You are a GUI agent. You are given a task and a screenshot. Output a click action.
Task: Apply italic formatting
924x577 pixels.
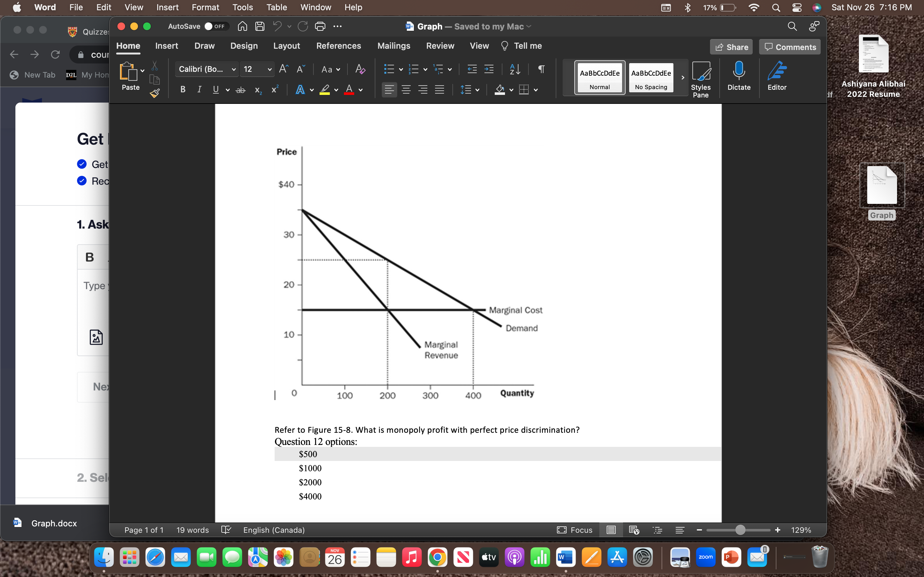coord(199,90)
